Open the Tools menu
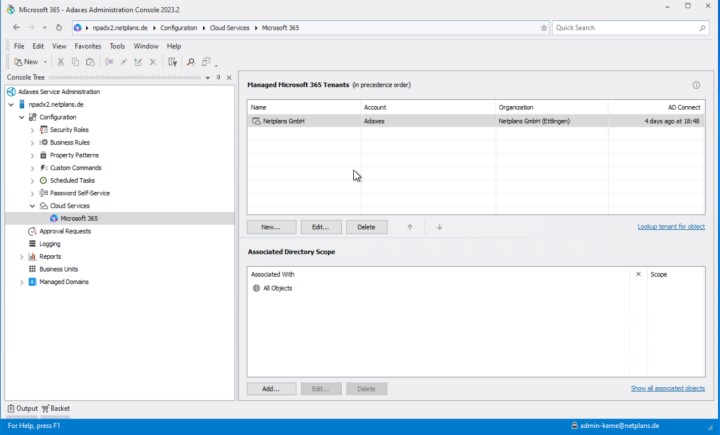Viewport: 720px width, 435px height. [x=117, y=46]
